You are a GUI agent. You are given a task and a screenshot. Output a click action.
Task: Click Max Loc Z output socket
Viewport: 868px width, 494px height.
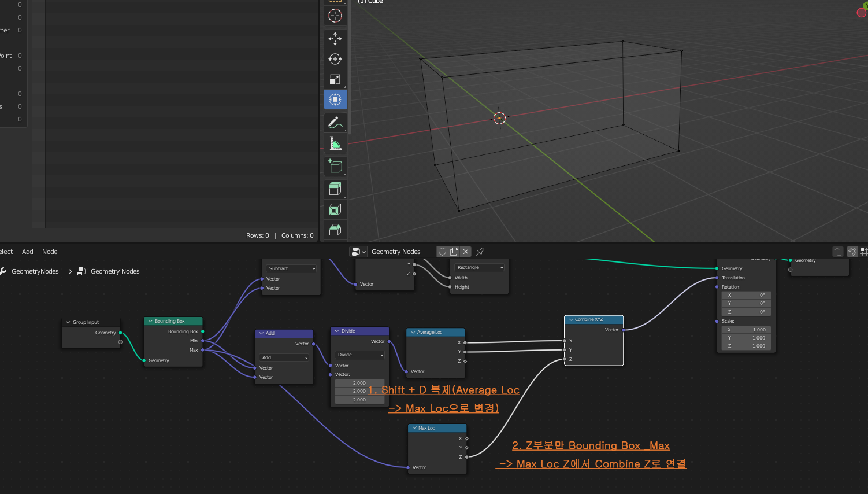[466, 457]
